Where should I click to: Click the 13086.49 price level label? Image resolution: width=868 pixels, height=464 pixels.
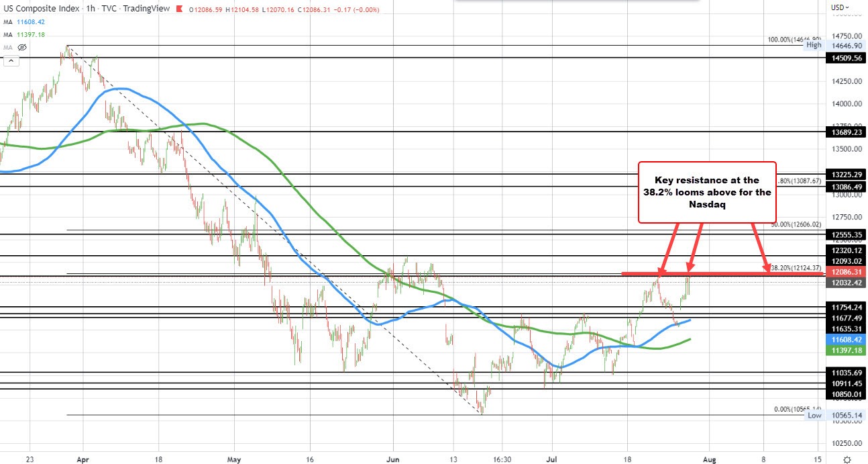click(x=846, y=186)
